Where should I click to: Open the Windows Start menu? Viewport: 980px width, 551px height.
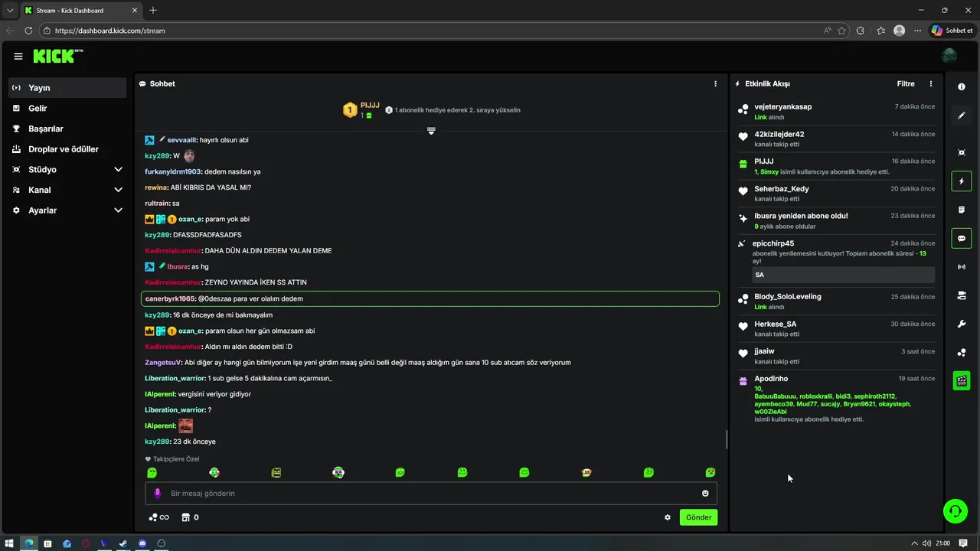click(x=10, y=543)
